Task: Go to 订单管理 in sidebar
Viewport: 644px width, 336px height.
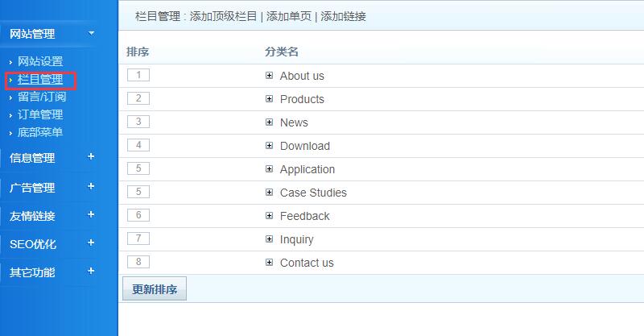Action: pos(40,114)
